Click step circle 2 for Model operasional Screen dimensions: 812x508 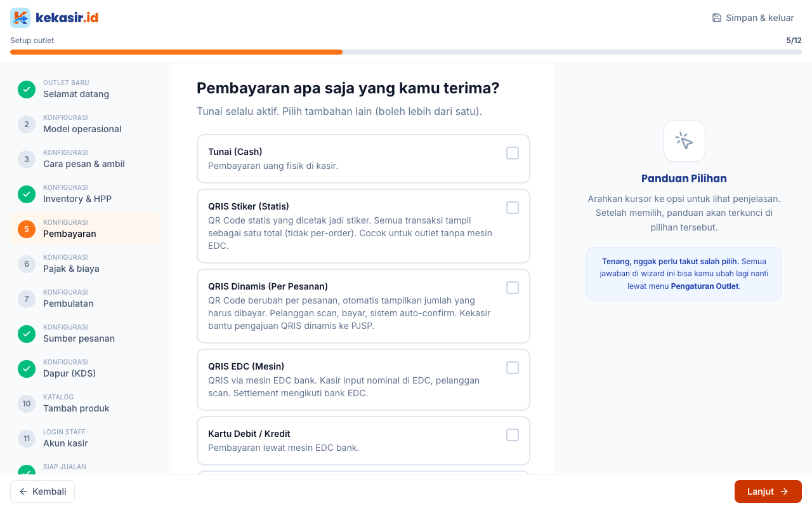click(x=27, y=124)
